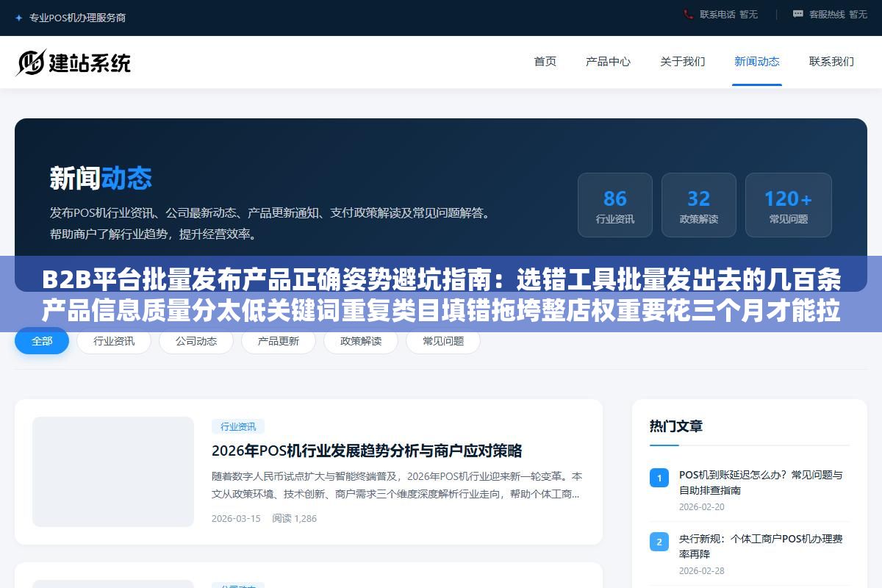Click the date 2026-02-20 in hot articles
Image resolution: width=882 pixels, height=588 pixels.
click(x=701, y=506)
